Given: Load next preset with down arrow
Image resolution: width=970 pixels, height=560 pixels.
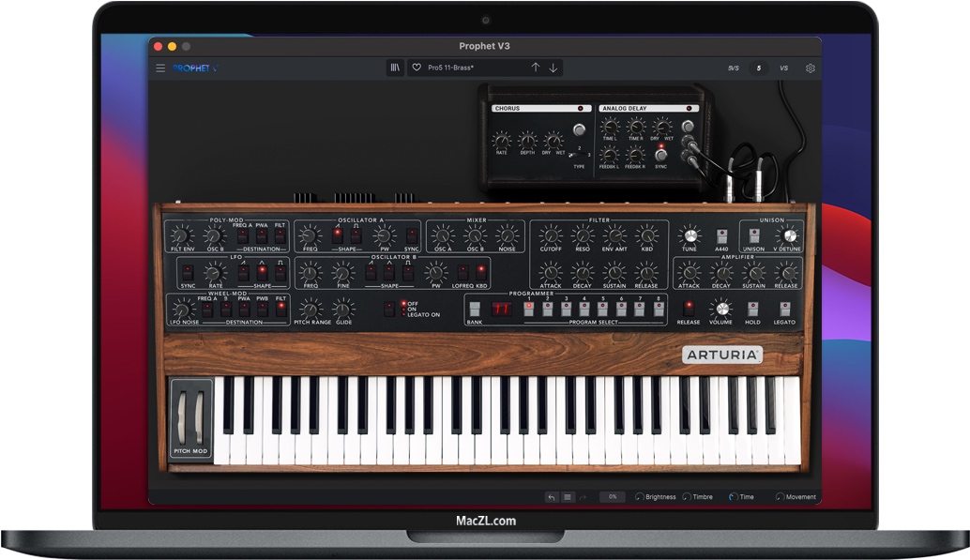Looking at the screenshot, I should [x=553, y=68].
